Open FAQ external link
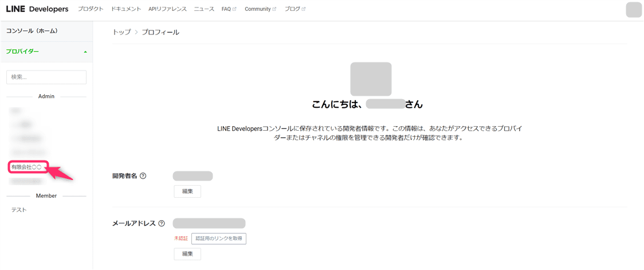The image size is (644, 270). pyautogui.click(x=229, y=9)
